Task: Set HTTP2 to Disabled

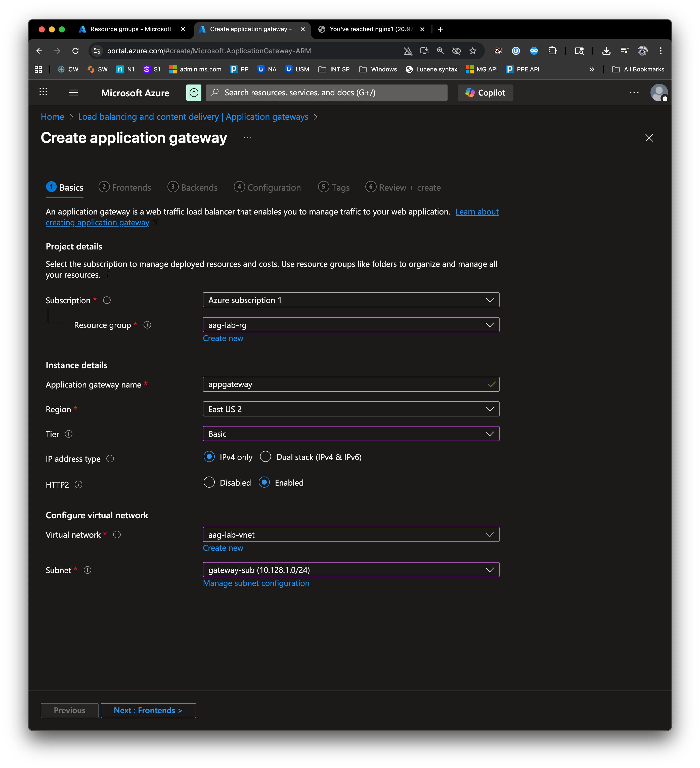Action: (x=209, y=482)
